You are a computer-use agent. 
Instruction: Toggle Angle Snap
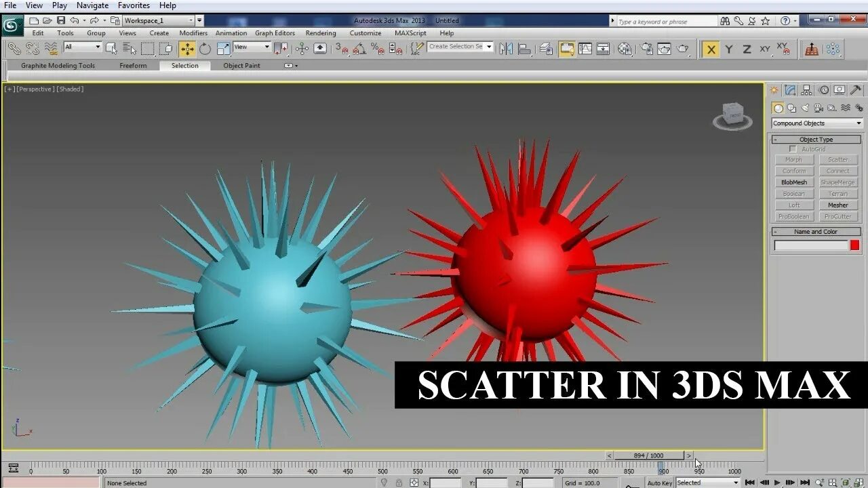[x=360, y=49]
